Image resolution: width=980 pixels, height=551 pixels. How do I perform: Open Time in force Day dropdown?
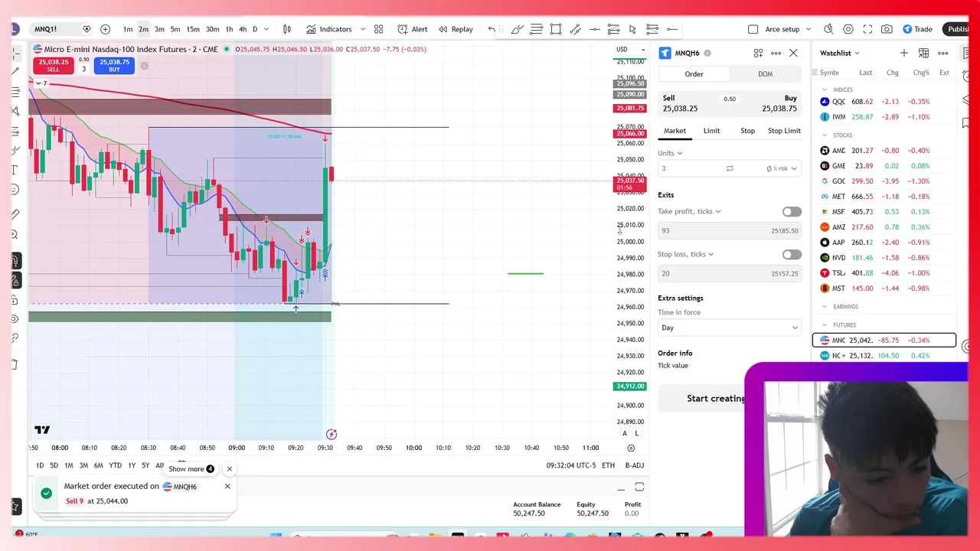[x=729, y=328]
